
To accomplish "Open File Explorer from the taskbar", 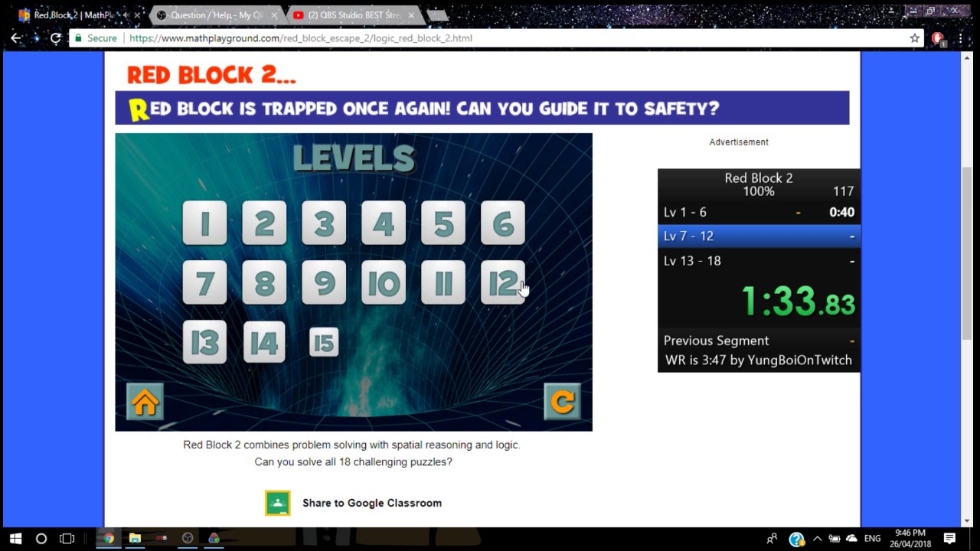I will [x=135, y=539].
